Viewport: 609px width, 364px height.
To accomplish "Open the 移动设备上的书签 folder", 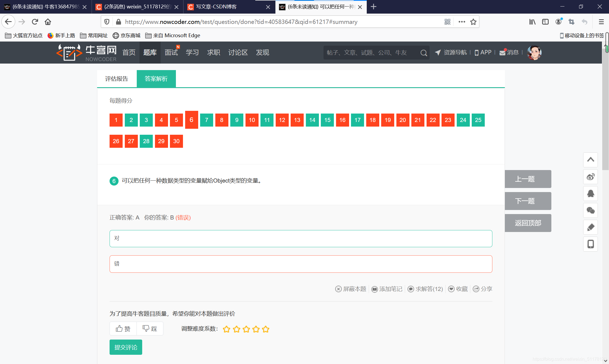I will [582, 36].
